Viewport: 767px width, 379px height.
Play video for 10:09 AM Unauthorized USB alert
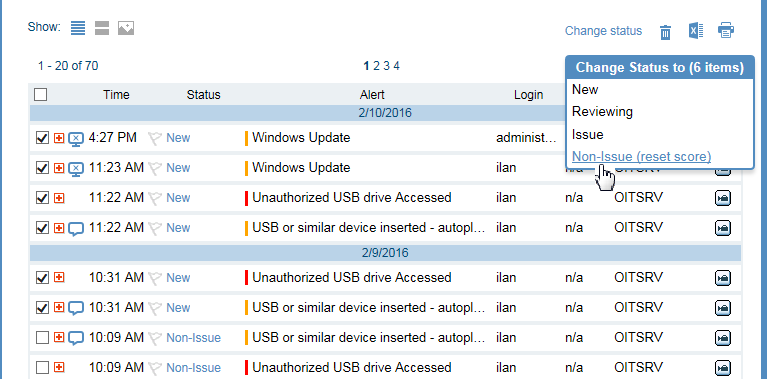click(723, 368)
